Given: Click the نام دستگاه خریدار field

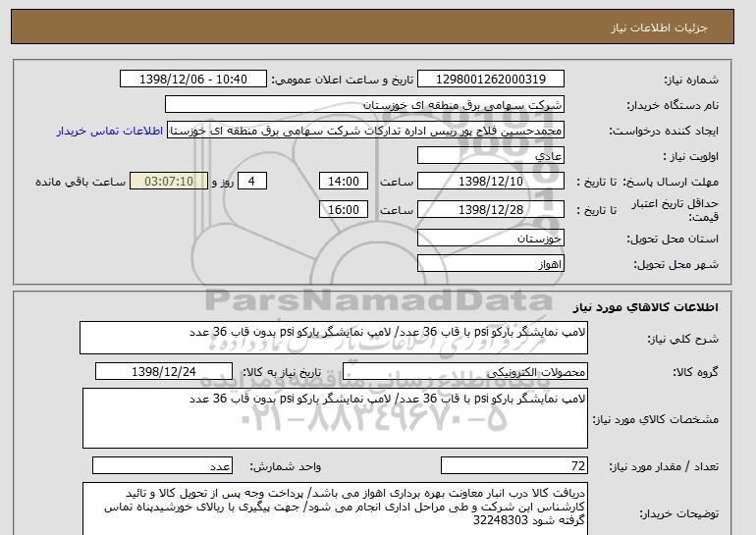Looking at the screenshot, I should (x=364, y=105).
